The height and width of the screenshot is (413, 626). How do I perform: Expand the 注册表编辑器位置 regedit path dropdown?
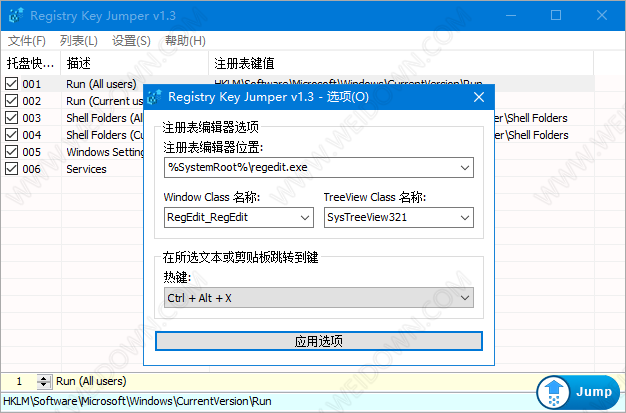click(x=465, y=168)
